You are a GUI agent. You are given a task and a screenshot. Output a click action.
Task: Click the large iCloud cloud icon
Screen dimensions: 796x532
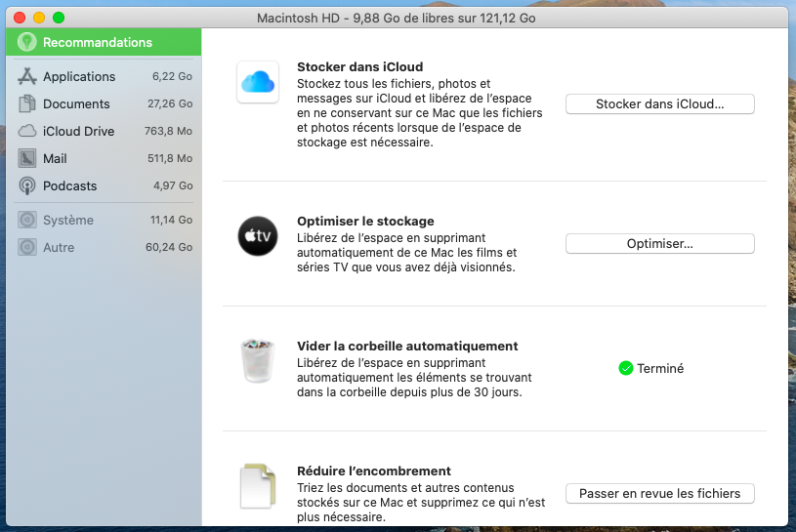pyautogui.click(x=258, y=82)
